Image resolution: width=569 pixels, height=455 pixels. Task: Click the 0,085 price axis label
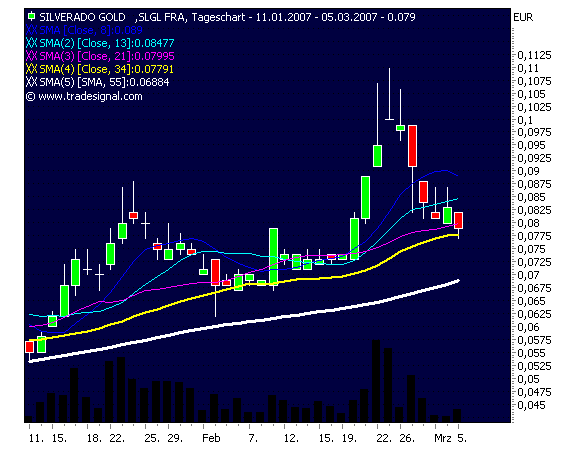(x=531, y=197)
